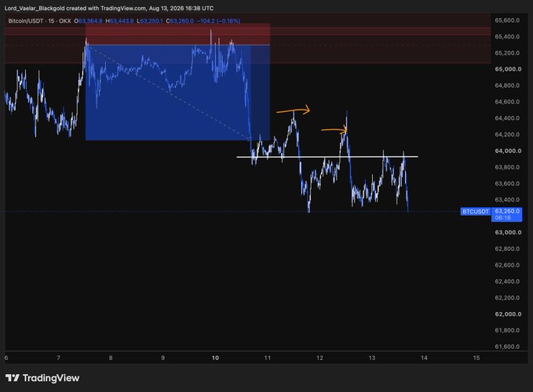Click the 62,000.0 price axis label
This screenshot has width=533, height=392.
[x=508, y=314]
